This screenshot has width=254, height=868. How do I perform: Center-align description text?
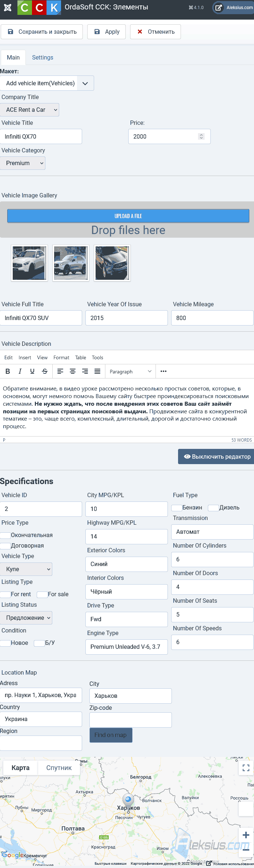pyautogui.click(x=73, y=371)
